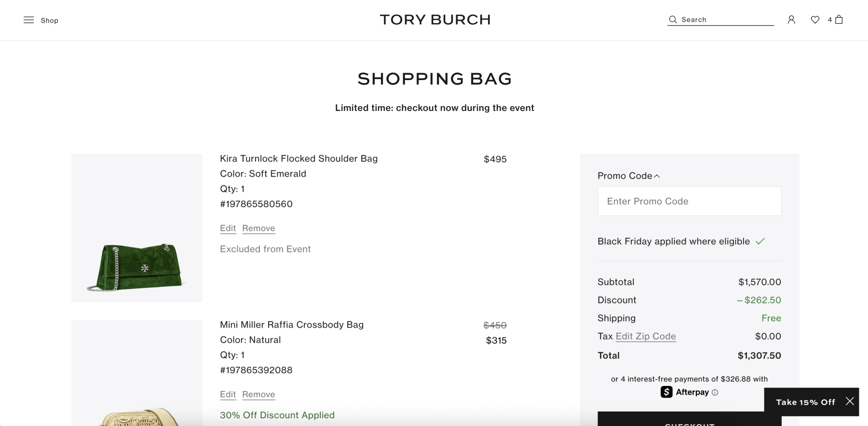This screenshot has height=426, width=868.
Task: Click the TORY BURCH logo
Action: pyautogui.click(x=435, y=19)
